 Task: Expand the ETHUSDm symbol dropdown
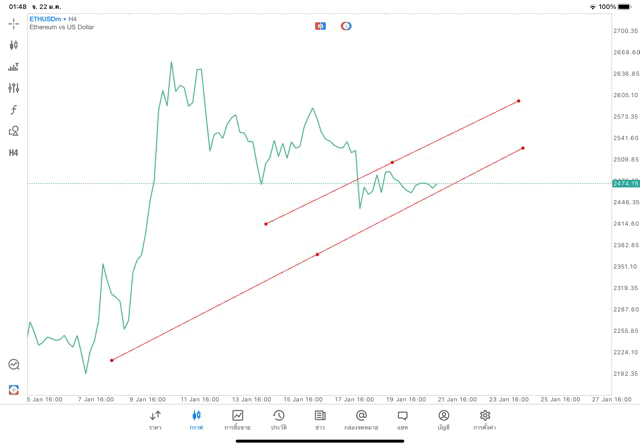(x=45, y=18)
